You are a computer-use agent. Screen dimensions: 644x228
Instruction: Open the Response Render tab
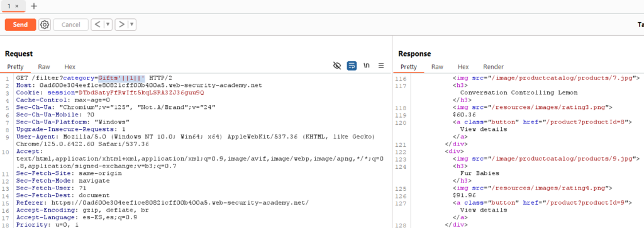click(493, 67)
